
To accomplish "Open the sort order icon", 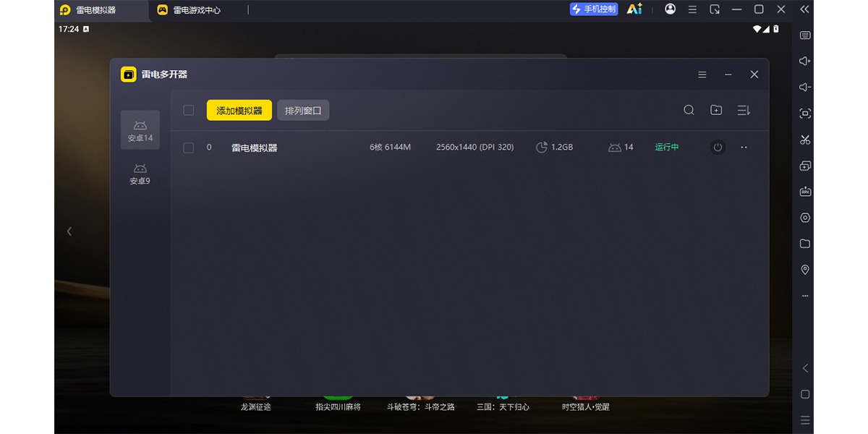I will click(x=744, y=110).
